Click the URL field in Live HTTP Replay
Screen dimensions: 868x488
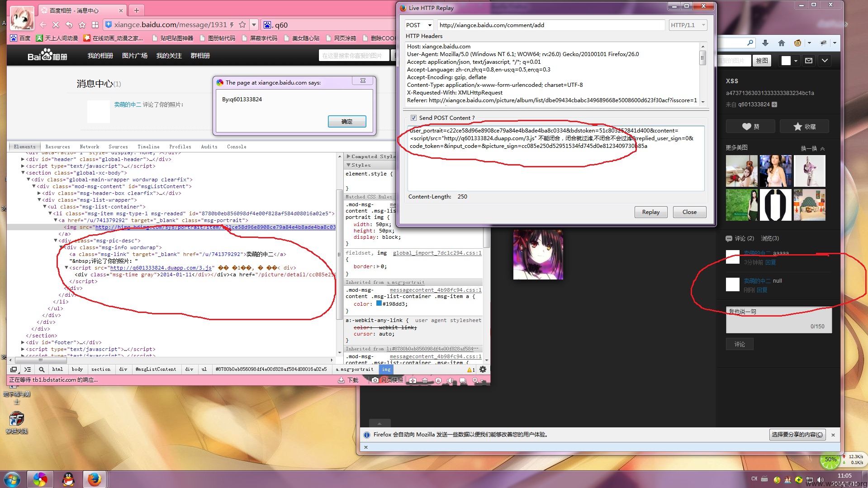551,25
